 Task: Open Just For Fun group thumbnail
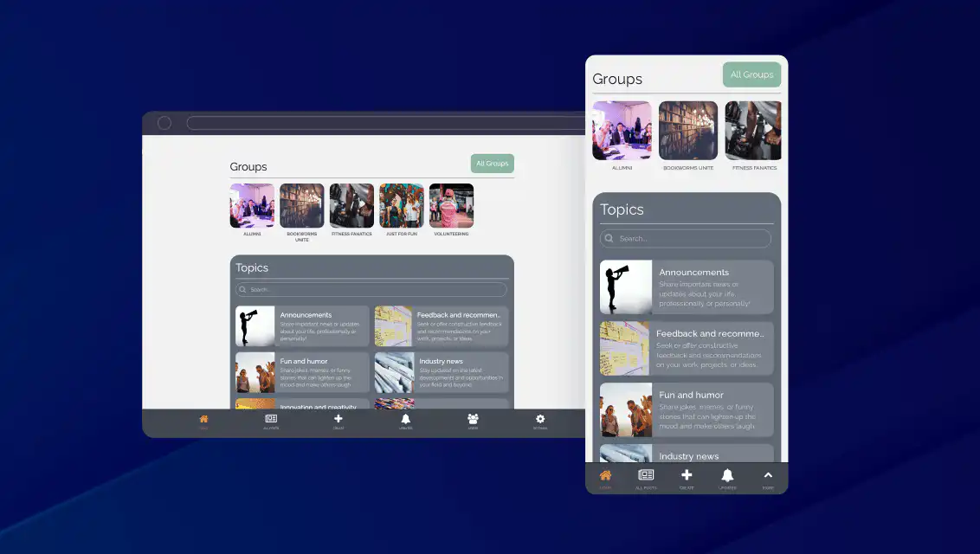pyautogui.click(x=401, y=205)
